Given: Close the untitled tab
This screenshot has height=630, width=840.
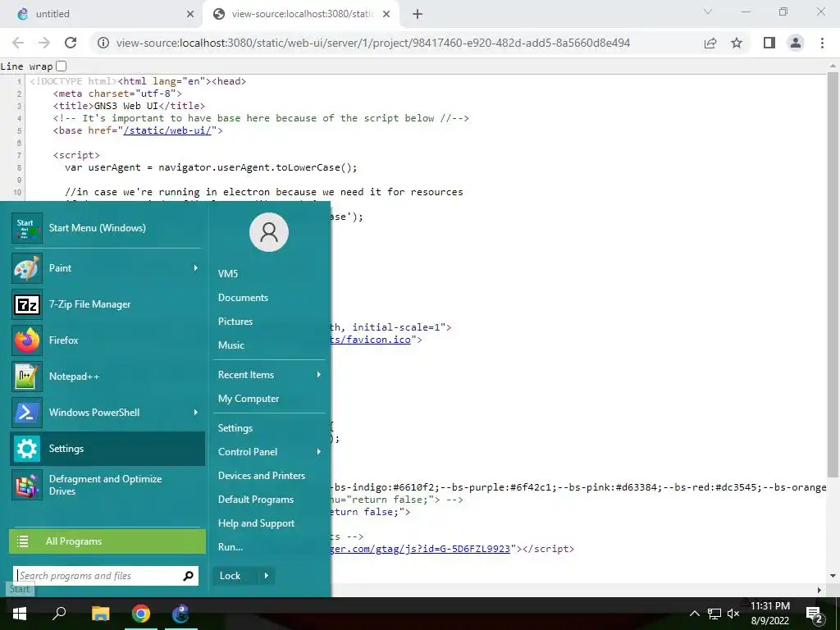Looking at the screenshot, I should point(190,14).
